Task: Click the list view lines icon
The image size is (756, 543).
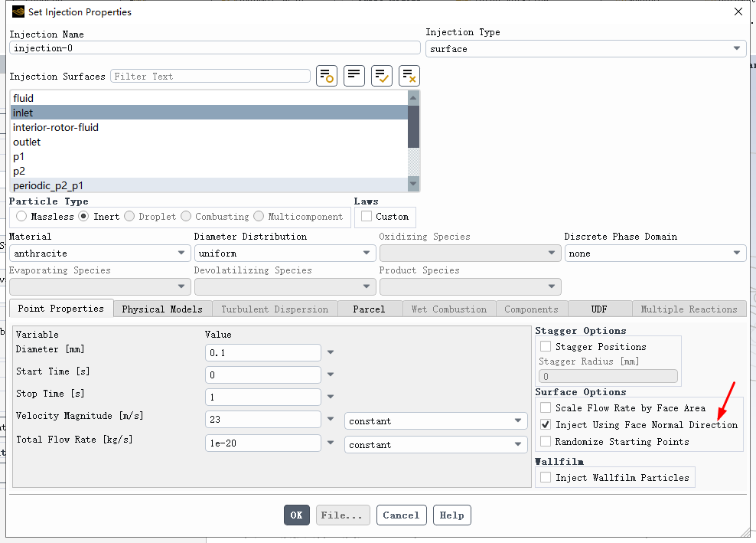Action: tap(354, 76)
